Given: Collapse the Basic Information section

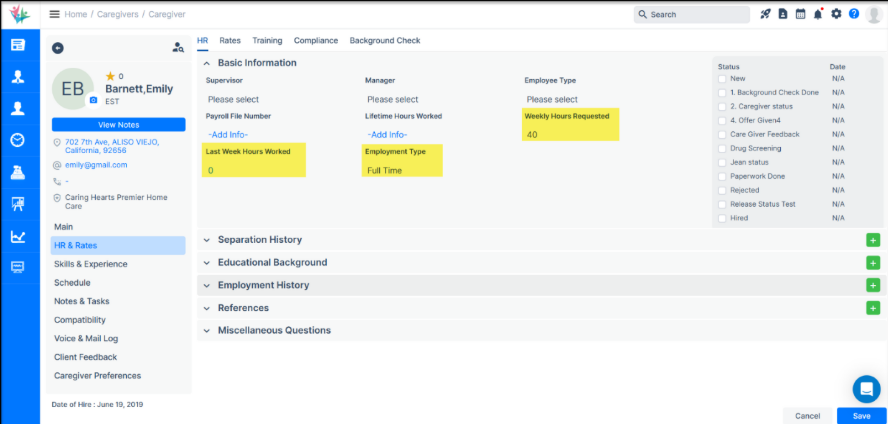Looking at the screenshot, I should (x=207, y=63).
